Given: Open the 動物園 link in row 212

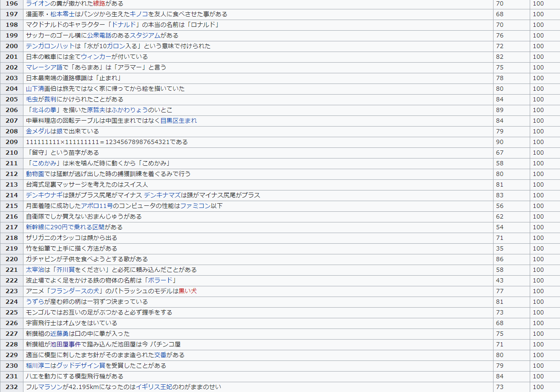Looking at the screenshot, I should click(35, 174).
